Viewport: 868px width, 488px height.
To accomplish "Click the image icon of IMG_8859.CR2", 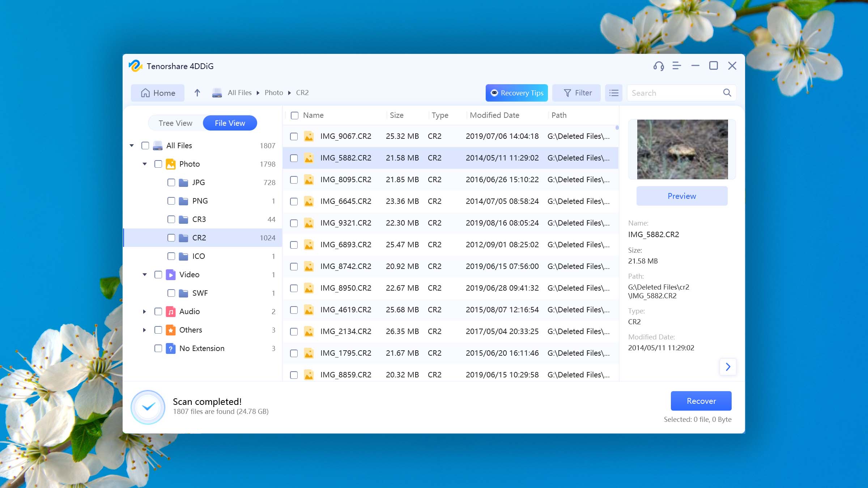I will tap(309, 375).
